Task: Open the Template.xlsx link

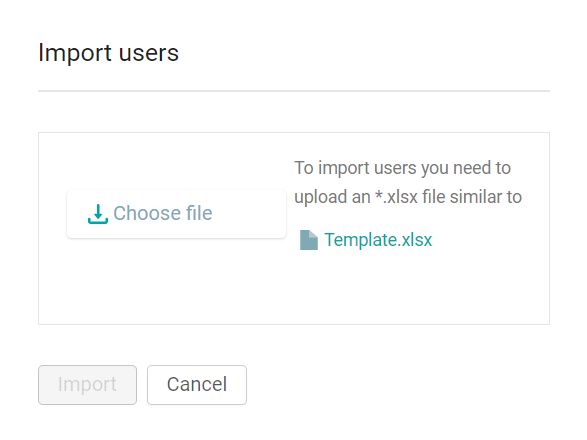Action: coord(378,240)
